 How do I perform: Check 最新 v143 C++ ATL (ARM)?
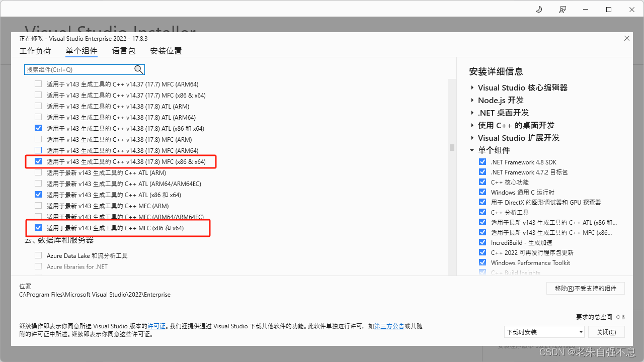[x=38, y=172]
